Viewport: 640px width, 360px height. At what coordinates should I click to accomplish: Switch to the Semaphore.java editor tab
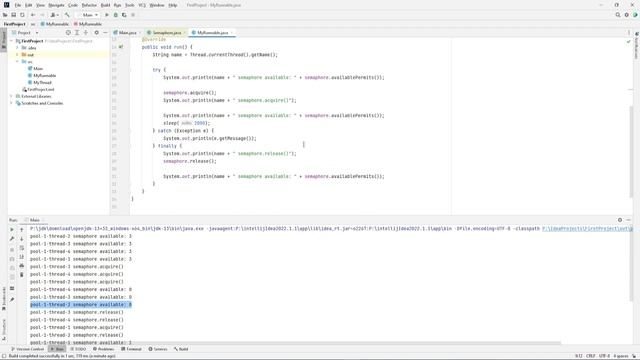166,32
